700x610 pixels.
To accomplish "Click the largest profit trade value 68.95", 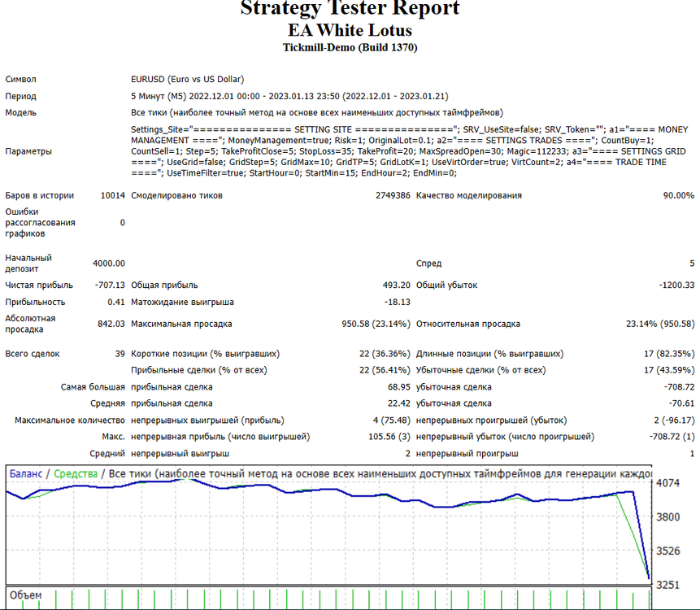I will click(399, 387).
